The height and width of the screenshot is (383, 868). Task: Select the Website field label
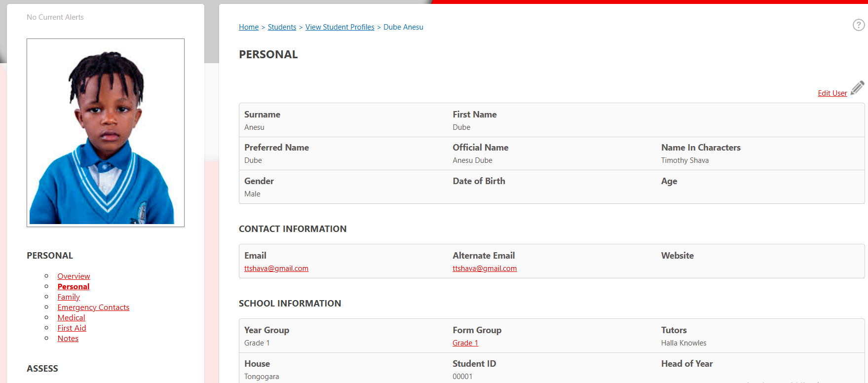pos(678,256)
